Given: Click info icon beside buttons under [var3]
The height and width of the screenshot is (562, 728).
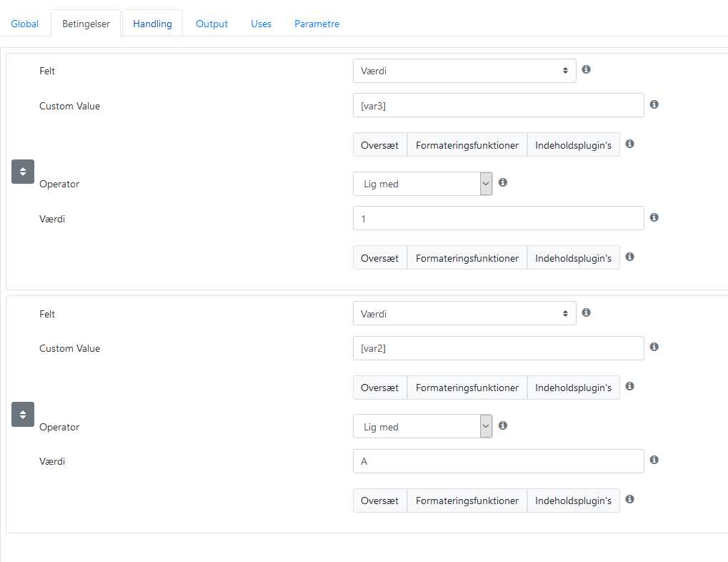Looking at the screenshot, I should (x=629, y=144).
